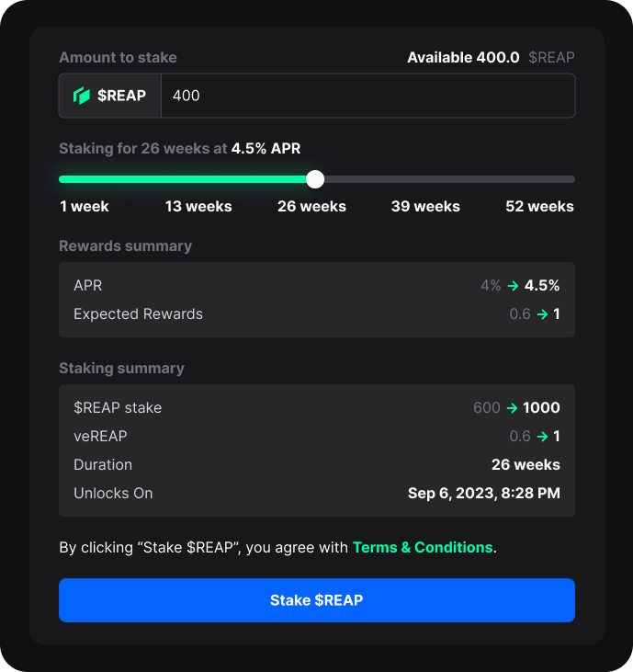This screenshot has width=633, height=672.
Task: Click the green arrow in veREAP row
Action: (x=542, y=437)
